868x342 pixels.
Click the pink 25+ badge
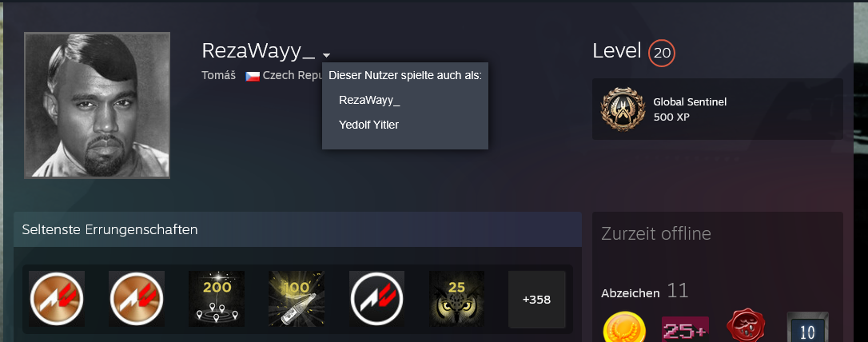point(685,328)
